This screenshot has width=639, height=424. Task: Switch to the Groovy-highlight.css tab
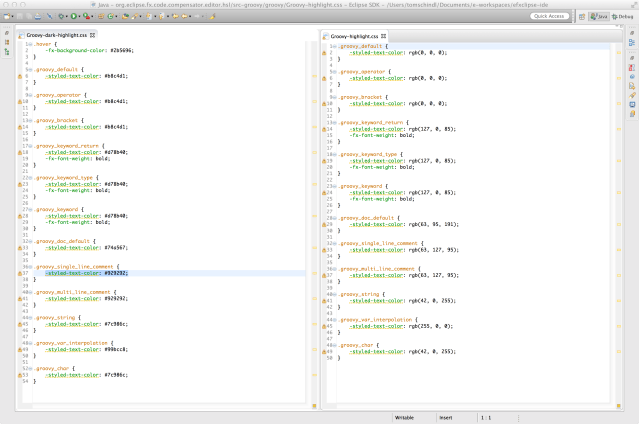tap(354, 36)
